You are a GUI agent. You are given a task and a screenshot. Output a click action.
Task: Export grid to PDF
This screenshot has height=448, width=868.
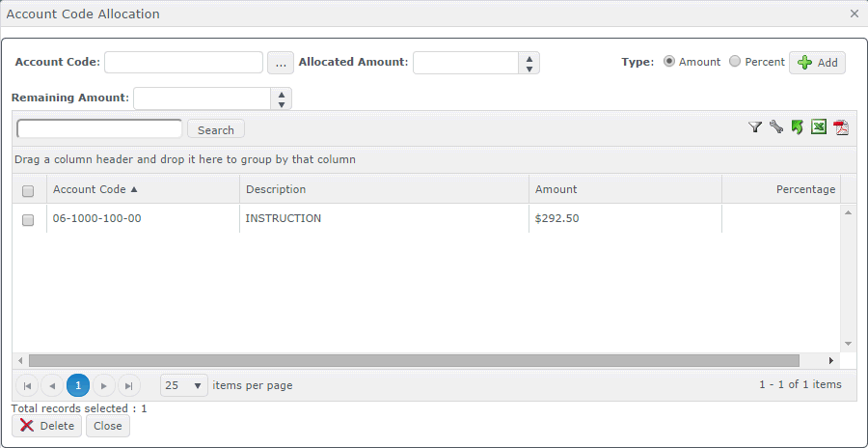[841, 127]
